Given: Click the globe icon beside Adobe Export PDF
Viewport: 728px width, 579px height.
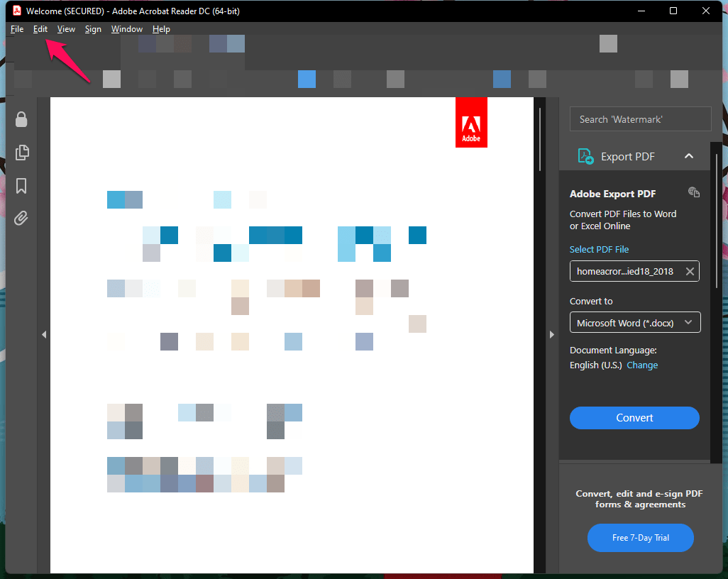Looking at the screenshot, I should tap(694, 192).
